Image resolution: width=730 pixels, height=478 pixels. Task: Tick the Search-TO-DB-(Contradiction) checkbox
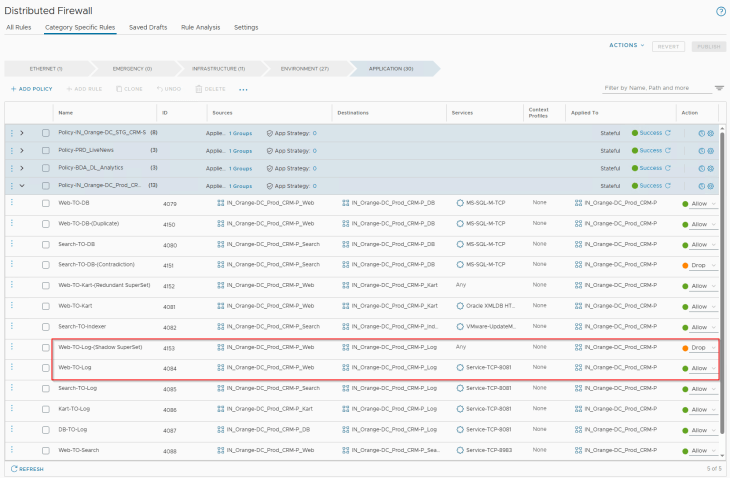[45, 265]
